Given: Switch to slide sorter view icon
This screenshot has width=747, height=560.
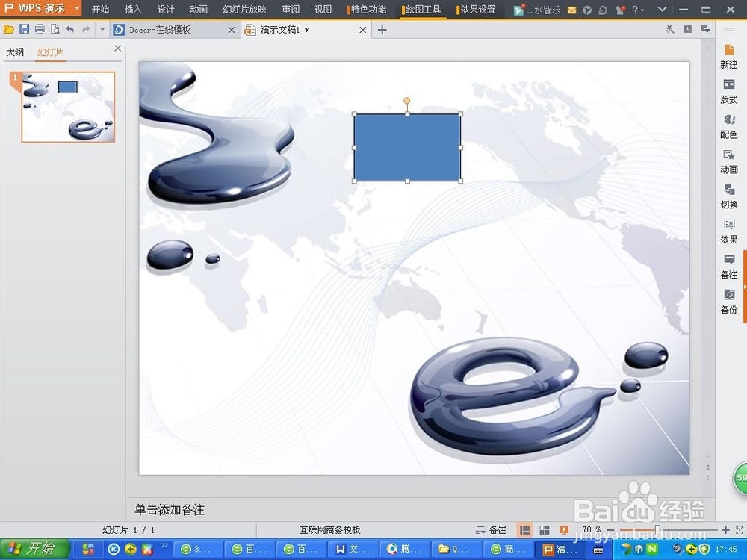Looking at the screenshot, I should point(545,529).
